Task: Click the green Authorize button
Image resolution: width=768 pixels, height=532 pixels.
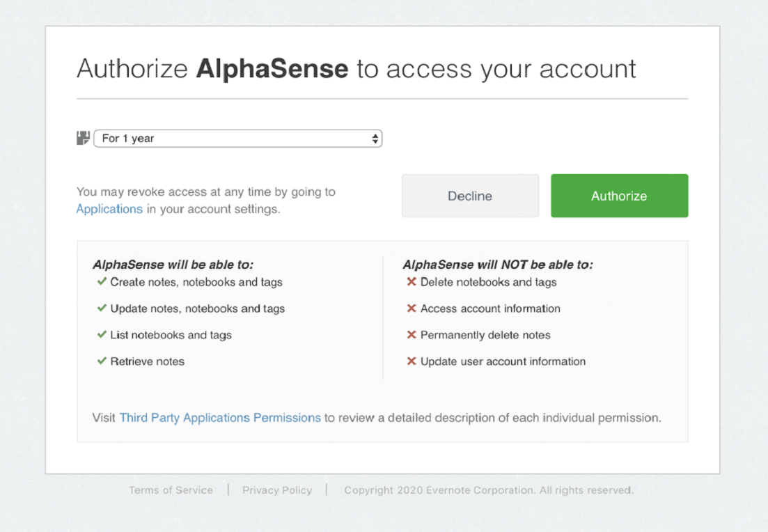Action: (x=619, y=196)
